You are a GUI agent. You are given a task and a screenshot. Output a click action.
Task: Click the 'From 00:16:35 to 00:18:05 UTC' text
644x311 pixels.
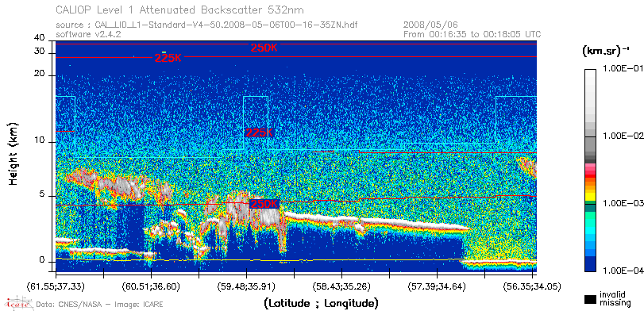coord(472,34)
